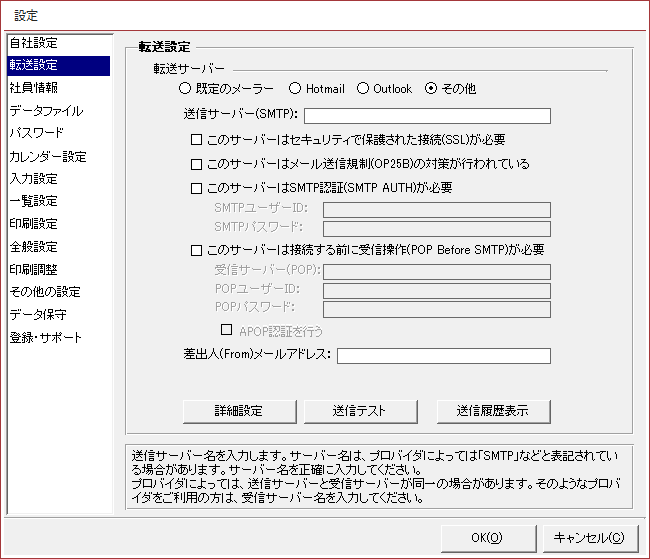The width and height of the screenshot is (650, 559).
Task: Select データファイル from the settings list
Action: click(x=46, y=111)
